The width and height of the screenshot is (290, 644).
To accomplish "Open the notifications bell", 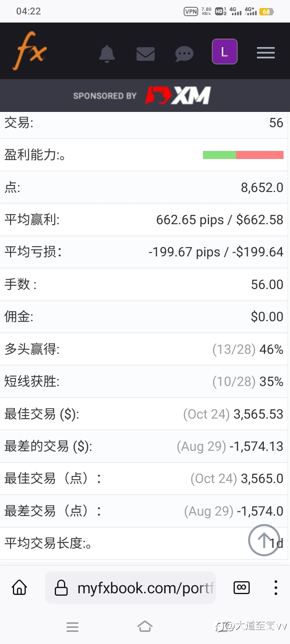I will (x=107, y=54).
